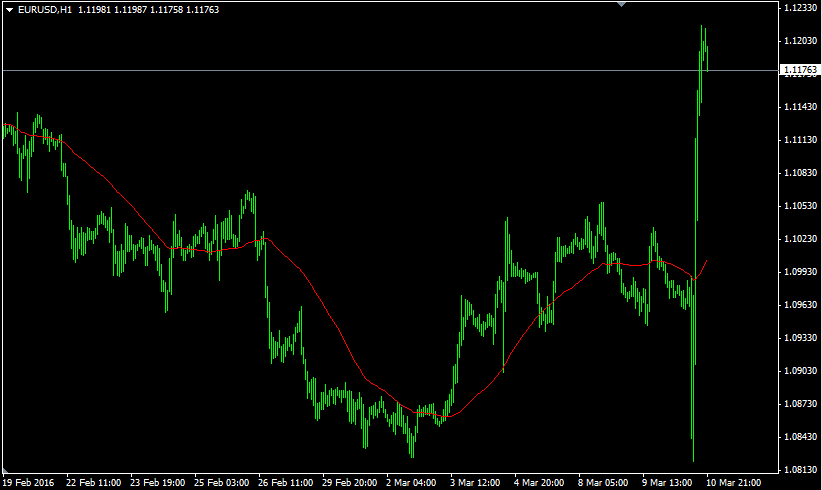The width and height of the screenshot is (822, 490).
Task: Click the close value 1.11763 in chart header
Action: (203, 9)
